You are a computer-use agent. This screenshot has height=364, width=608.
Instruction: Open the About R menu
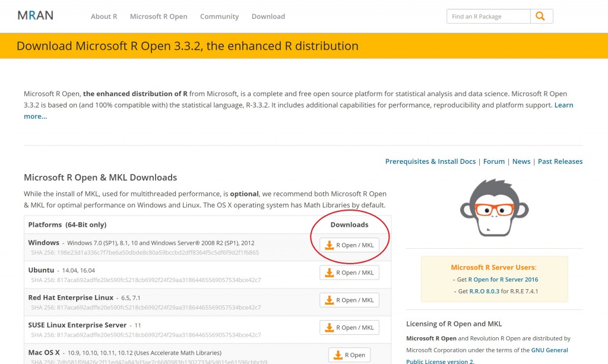104,16
